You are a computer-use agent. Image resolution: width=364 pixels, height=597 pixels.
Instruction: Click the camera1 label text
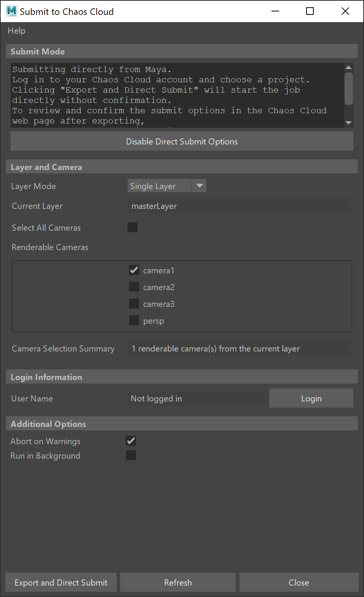click(159, 271)
